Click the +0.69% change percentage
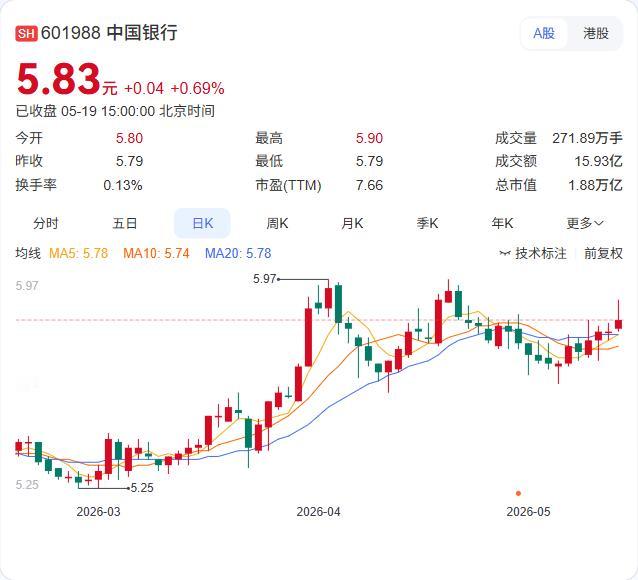 [x=197, y=89]
